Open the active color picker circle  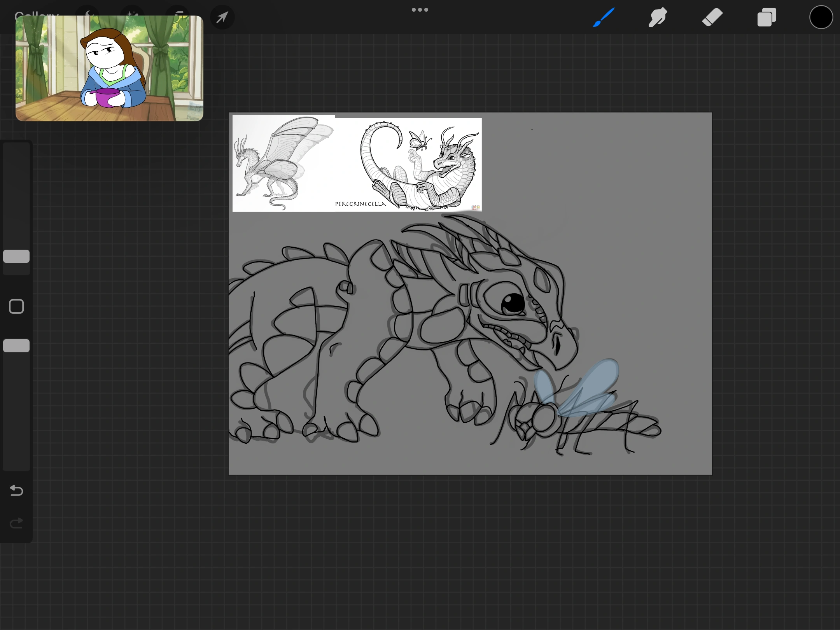coord(821,17)
